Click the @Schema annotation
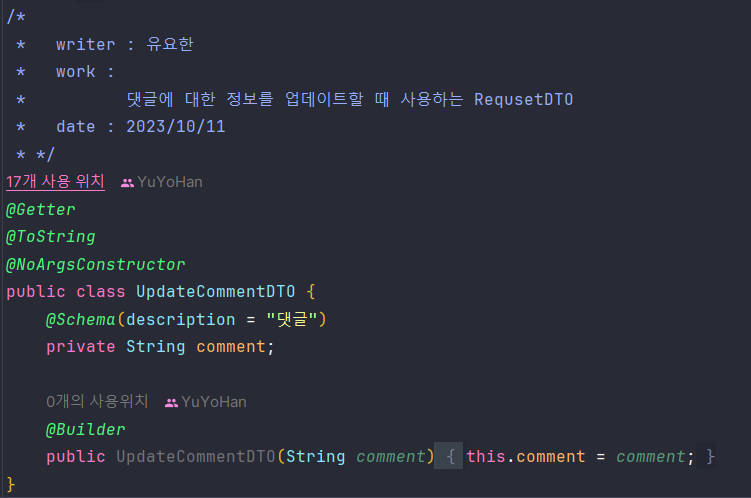The width and height of the screenshot is (751, 498). (80, 319)
